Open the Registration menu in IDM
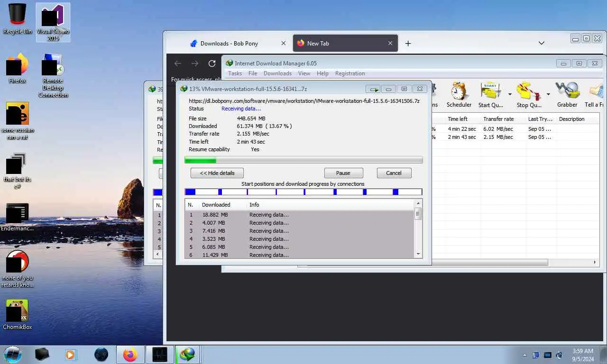Screen dimensions: 607x364 pyautogui.click(x=350, y=73)
